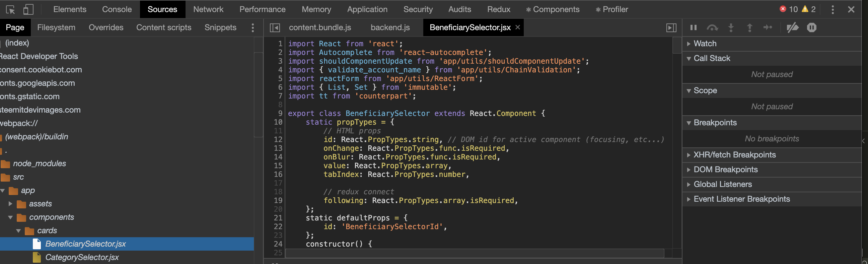Switch to the Security tab
Screen dimensions: 868x264
[418, 9]
